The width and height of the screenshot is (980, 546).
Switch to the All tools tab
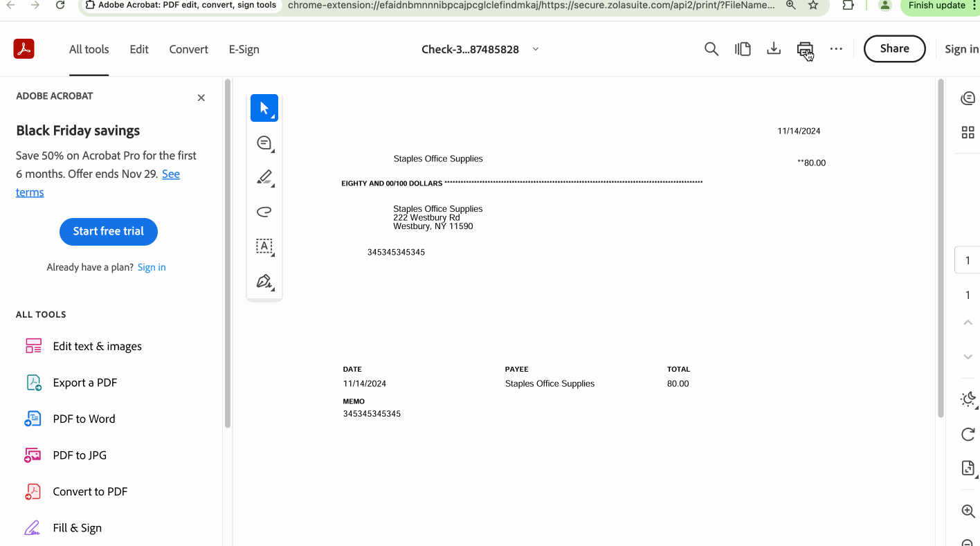click(89, 49)
